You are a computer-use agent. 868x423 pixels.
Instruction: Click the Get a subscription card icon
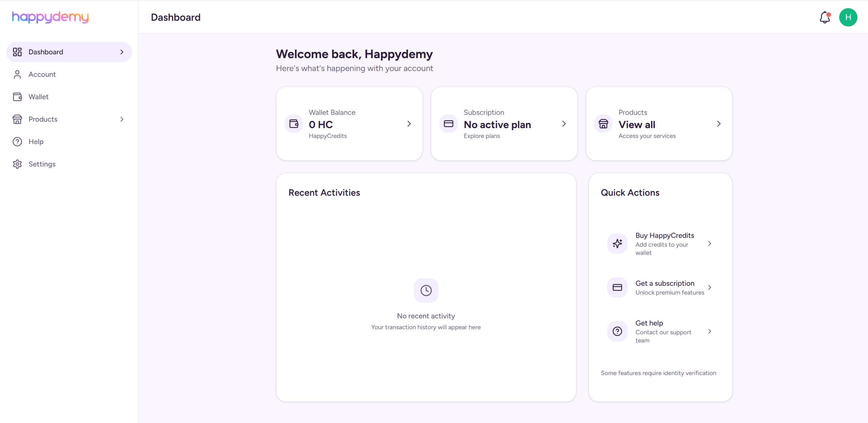617,287
